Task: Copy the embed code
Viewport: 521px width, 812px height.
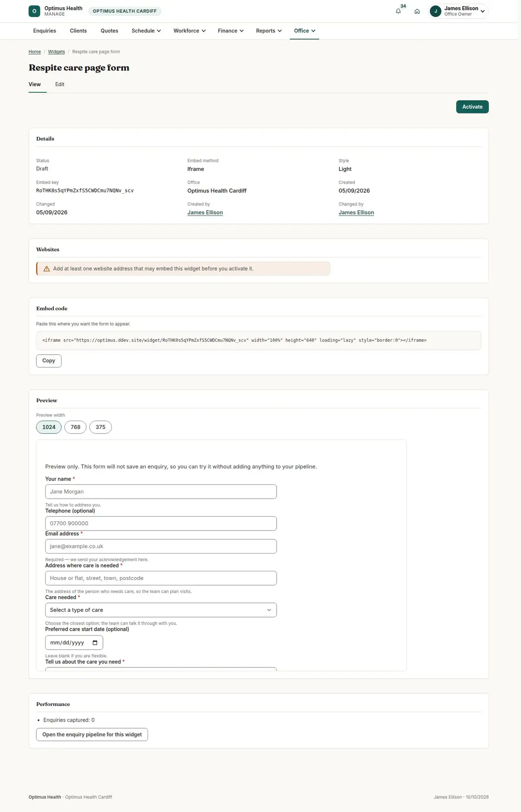Action: (x=49, y=361)
